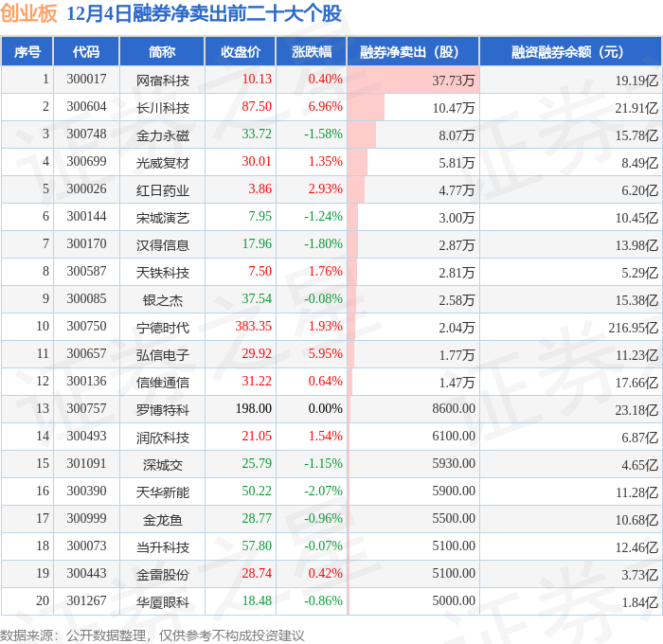663x644 pixels.
Task: Click change percentage -1.24%
Action: point(324,217)
